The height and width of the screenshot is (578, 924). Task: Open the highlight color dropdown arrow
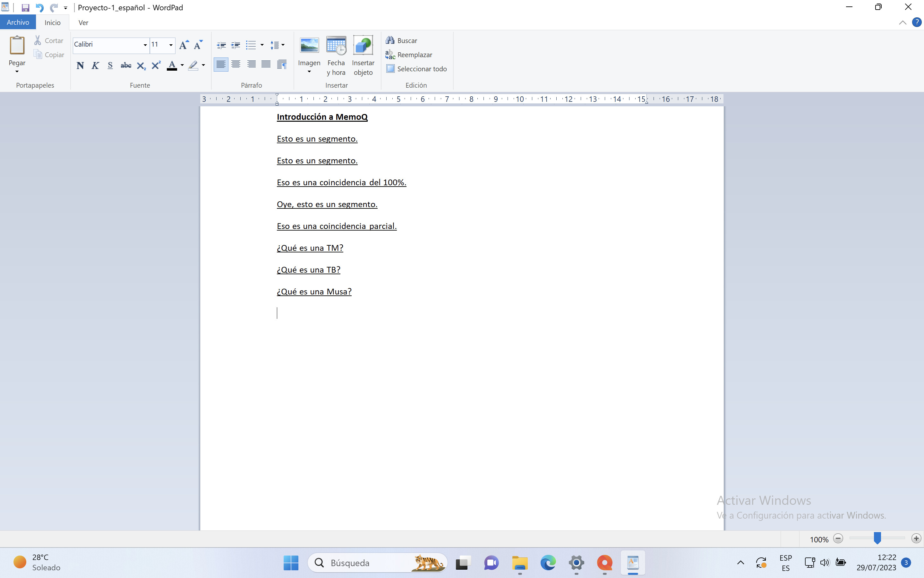tap(203, 66)
